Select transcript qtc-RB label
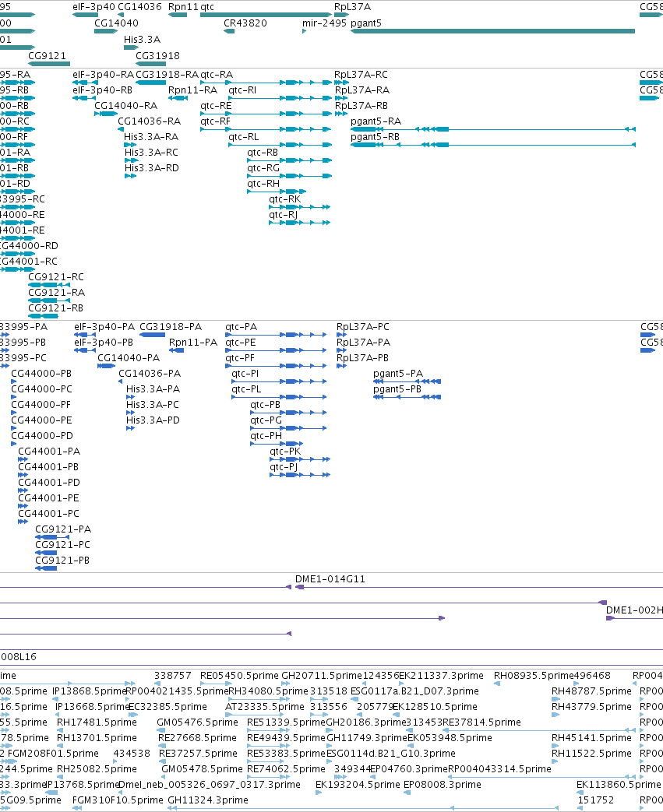 click(x=263, y=153)
